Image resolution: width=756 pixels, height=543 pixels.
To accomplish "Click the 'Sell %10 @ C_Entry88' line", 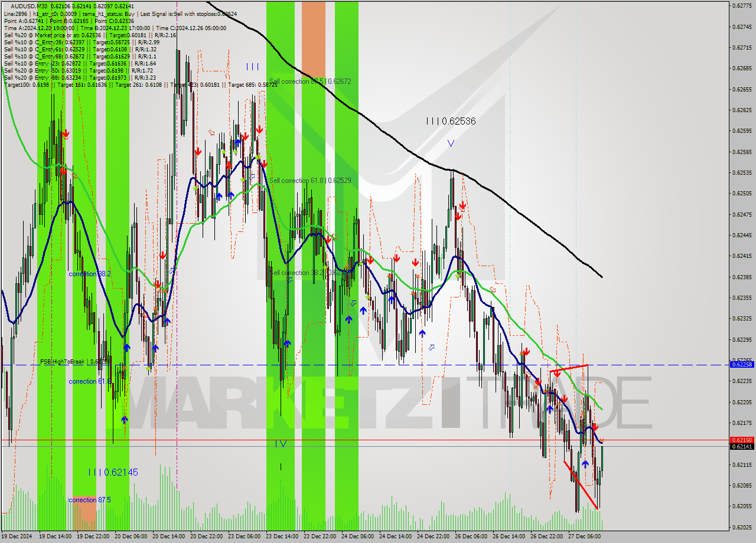I will [x=80, y=56].
